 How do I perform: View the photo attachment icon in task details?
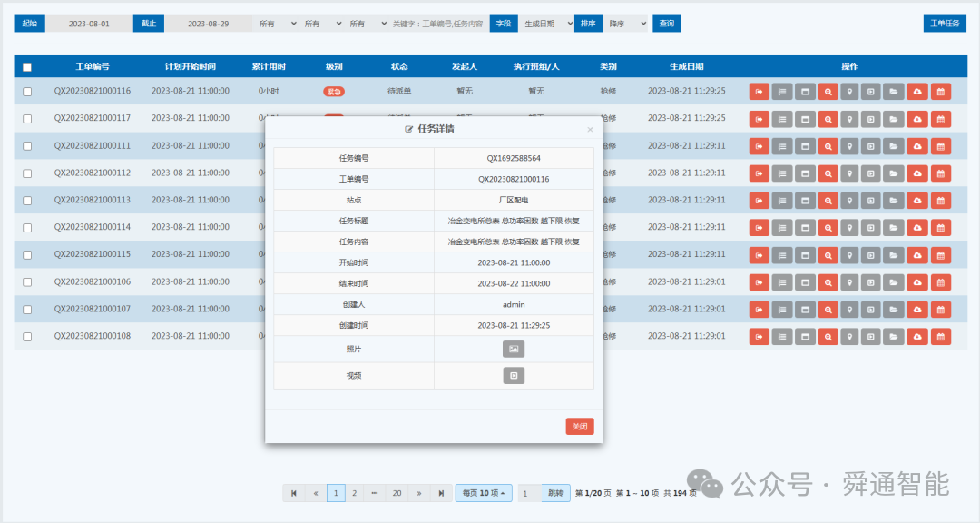514,349
